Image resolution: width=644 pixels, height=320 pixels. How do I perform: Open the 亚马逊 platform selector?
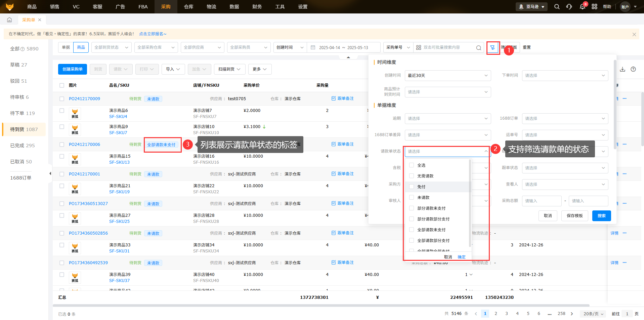pos(531,7)
